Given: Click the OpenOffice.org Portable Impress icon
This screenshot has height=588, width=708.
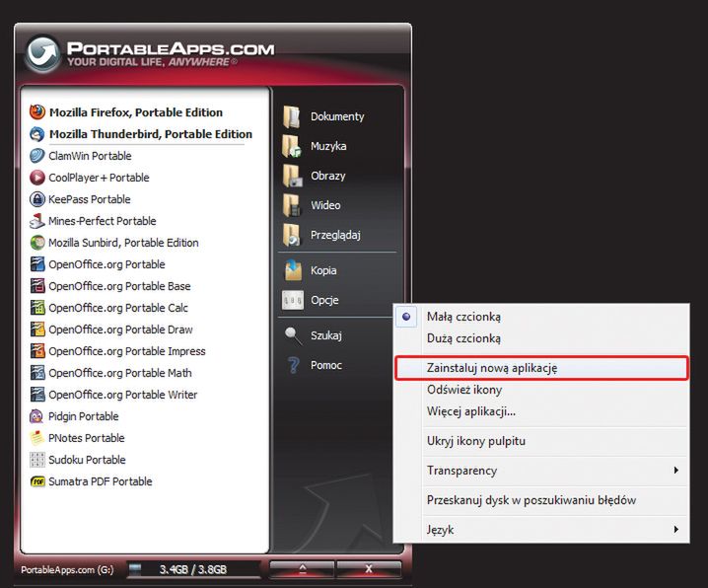Looking at the screenshot, I should pos(37,350).
